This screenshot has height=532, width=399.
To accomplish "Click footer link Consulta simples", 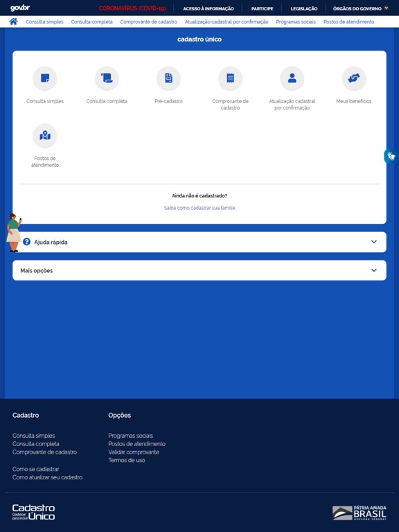I will point(33,436).
